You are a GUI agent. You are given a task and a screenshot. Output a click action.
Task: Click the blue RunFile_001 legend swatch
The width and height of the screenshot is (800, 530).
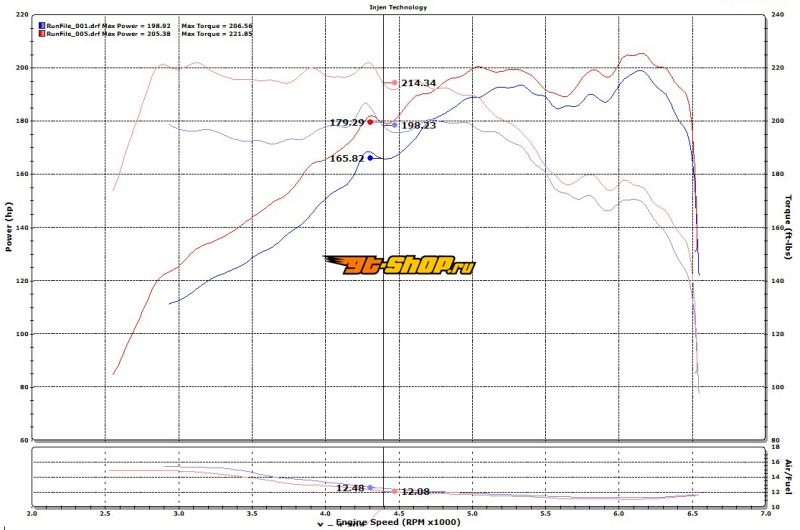pyautogui.click(x=40, y=24)
